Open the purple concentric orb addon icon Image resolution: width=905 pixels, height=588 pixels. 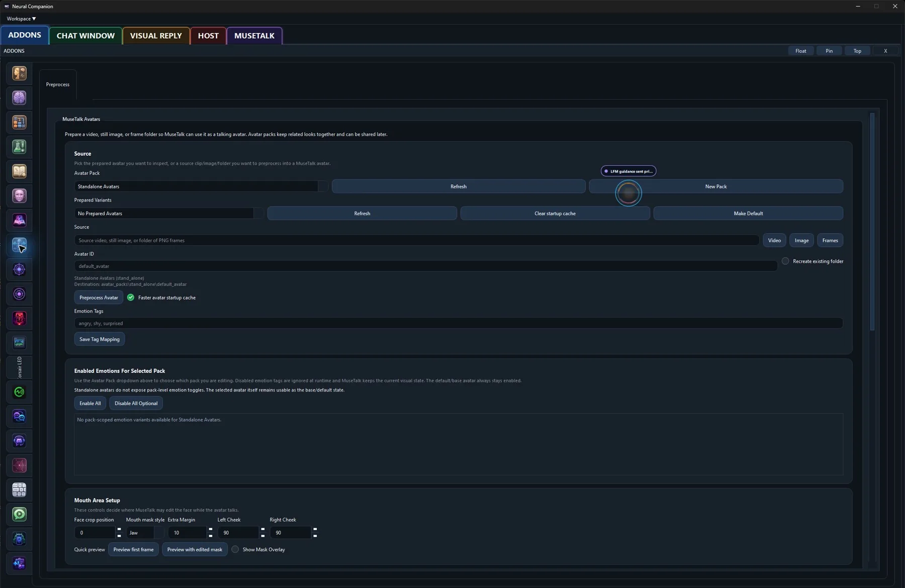pos(19,294)
